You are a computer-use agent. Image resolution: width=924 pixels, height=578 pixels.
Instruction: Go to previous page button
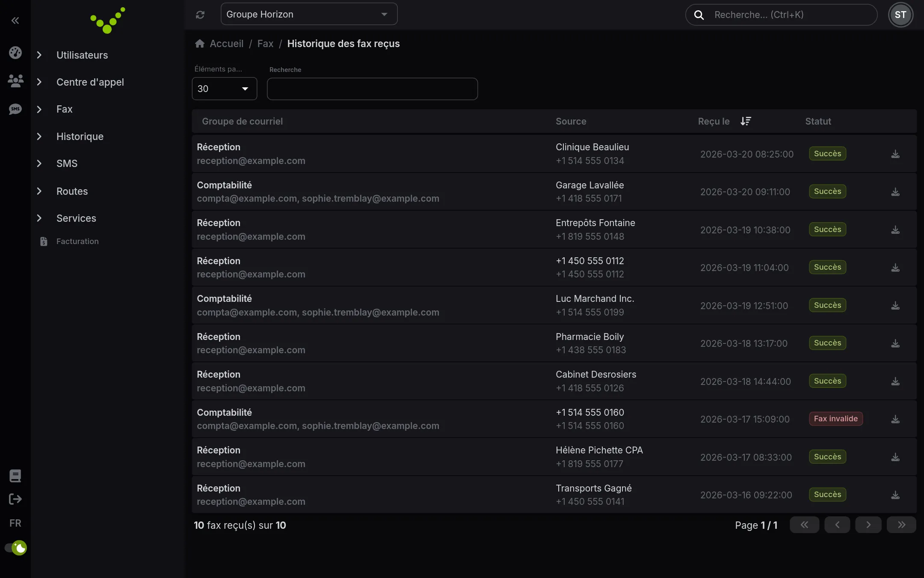[837, 525]
